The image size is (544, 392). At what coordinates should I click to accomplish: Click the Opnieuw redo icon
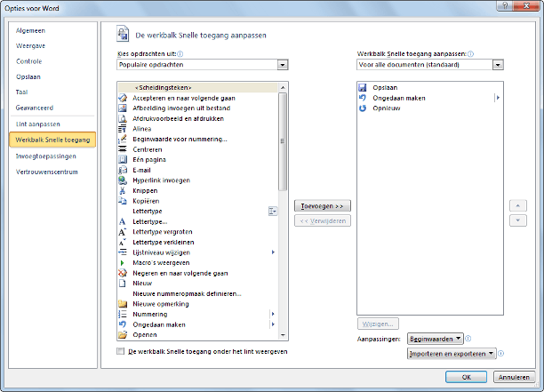[x=363, y=108]
